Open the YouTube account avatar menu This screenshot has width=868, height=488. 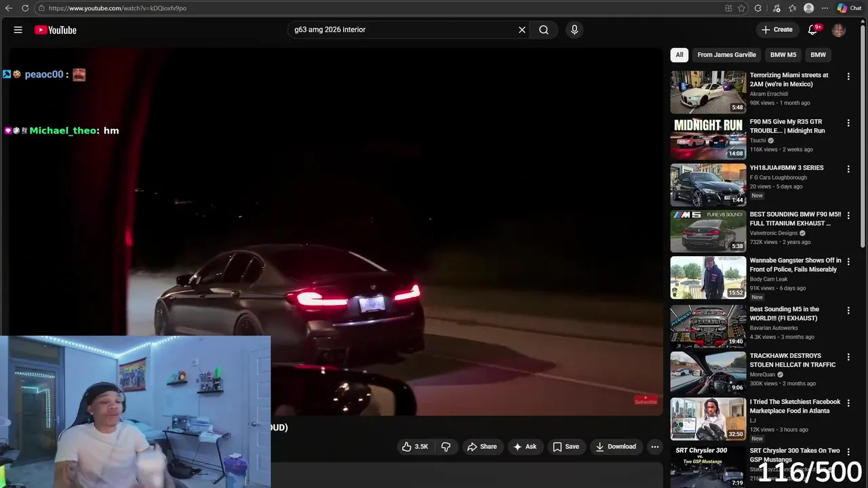click(839, 30)
